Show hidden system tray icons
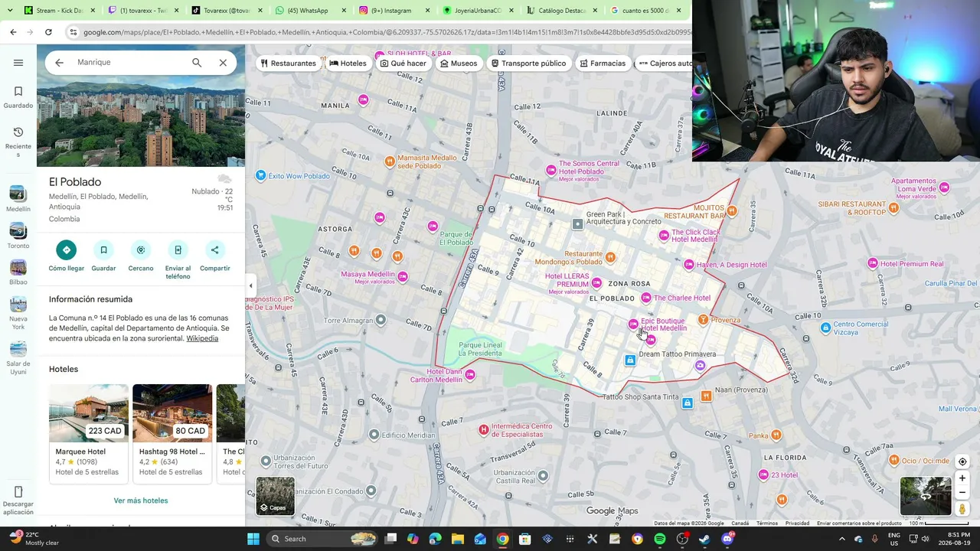980x551 pixels. point(842,539)
